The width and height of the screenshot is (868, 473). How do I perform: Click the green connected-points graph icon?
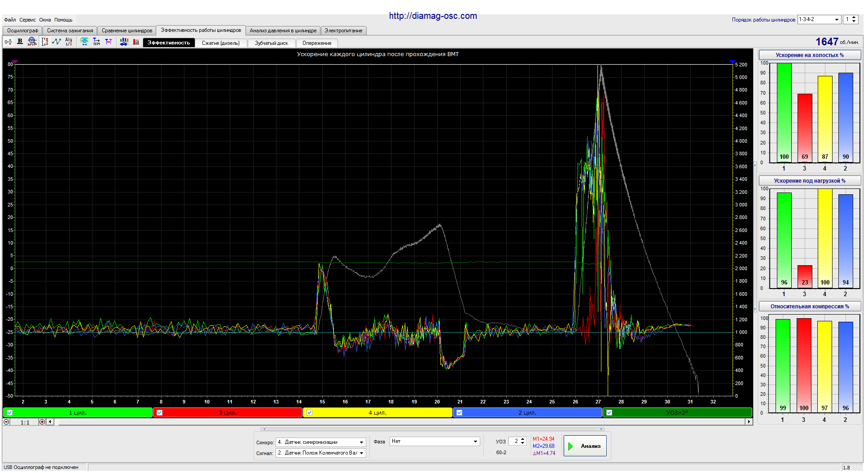tap(57, 42)
